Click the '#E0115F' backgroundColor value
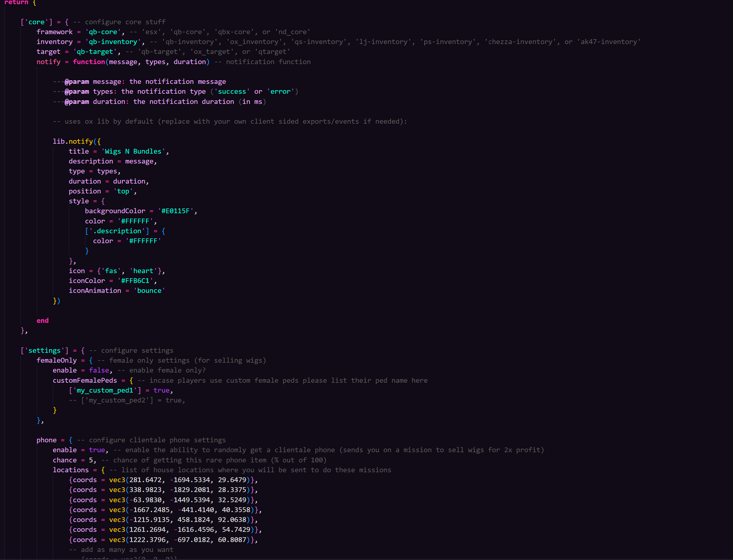This screenshot has height=560, width=733. (x=175, y=211)
